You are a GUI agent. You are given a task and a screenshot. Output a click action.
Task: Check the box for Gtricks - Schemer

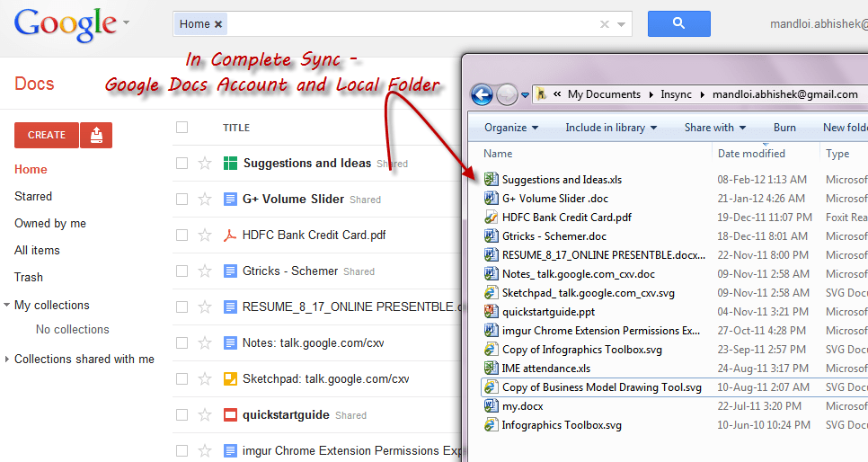182,271
